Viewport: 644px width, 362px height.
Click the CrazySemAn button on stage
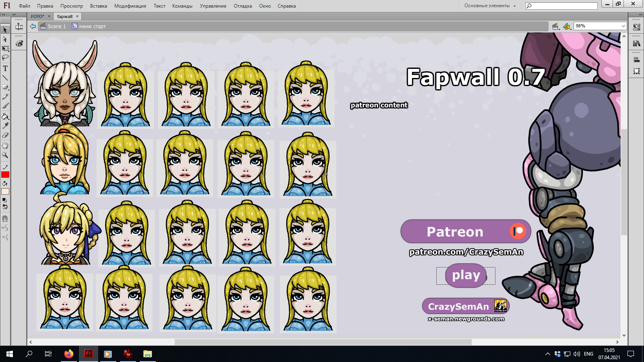466,306
